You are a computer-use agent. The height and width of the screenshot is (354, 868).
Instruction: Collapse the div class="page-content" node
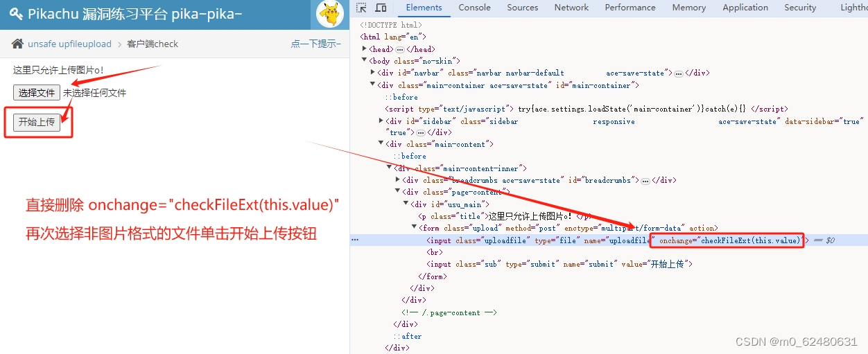pos(398,191)
